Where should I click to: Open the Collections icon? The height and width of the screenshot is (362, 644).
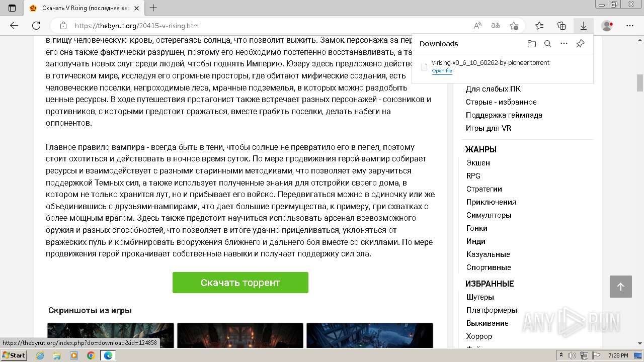pyautogui.click(x=561, y=26)
